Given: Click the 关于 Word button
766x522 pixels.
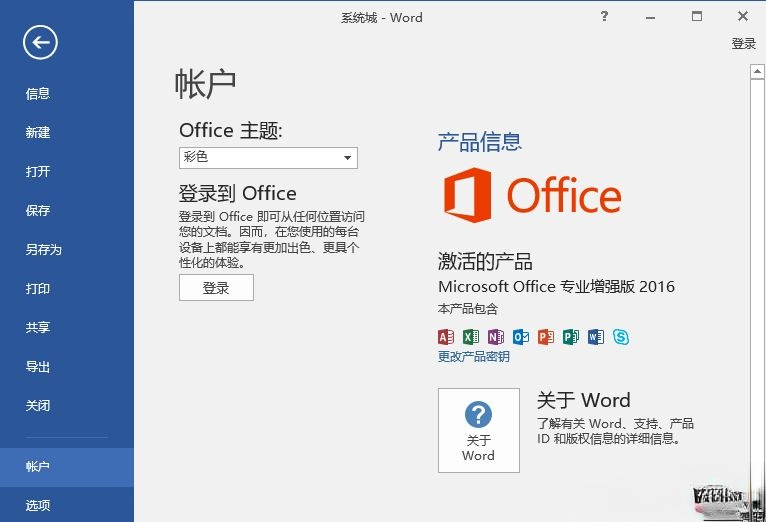Looking at the screenshot, I should 479,430.
